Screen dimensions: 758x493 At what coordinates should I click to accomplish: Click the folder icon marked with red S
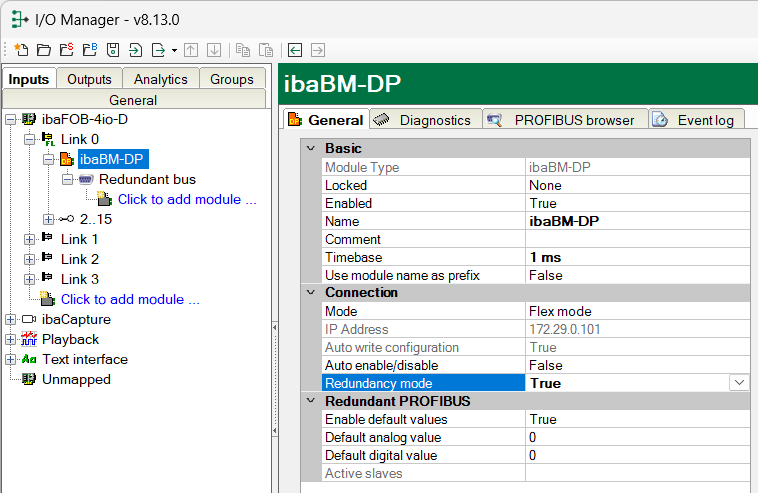pyautogui.click(x=67, y=50)
